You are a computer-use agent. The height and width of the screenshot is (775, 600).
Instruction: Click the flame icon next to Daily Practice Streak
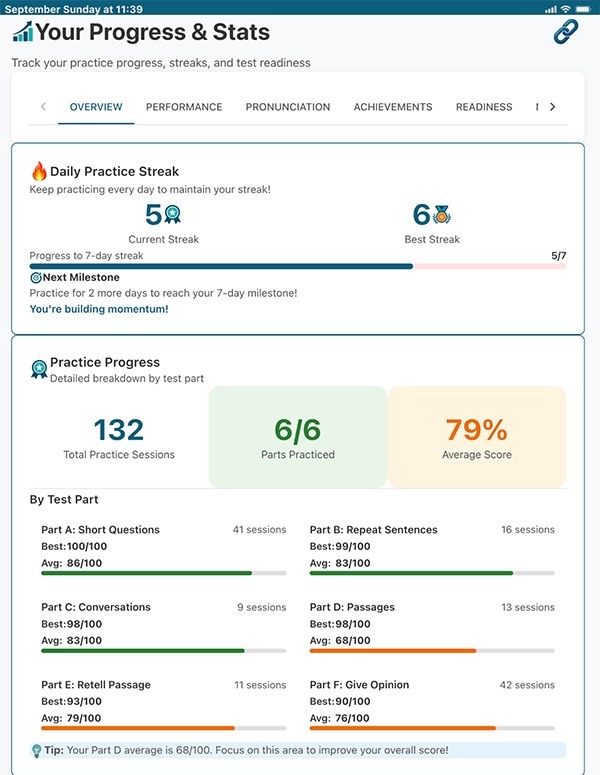39,171
